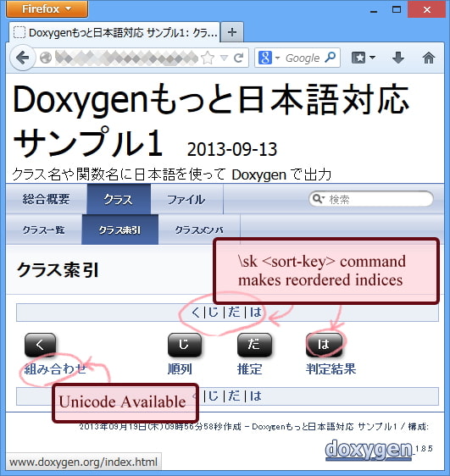Select the クラス navigation tab

point(119,199)
